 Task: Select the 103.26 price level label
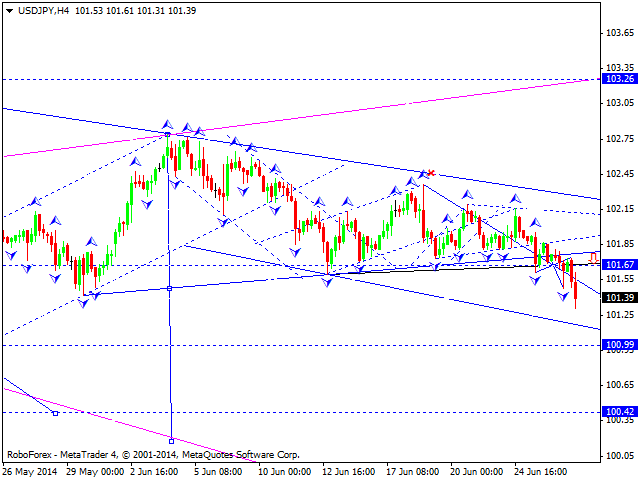(620, 79)
